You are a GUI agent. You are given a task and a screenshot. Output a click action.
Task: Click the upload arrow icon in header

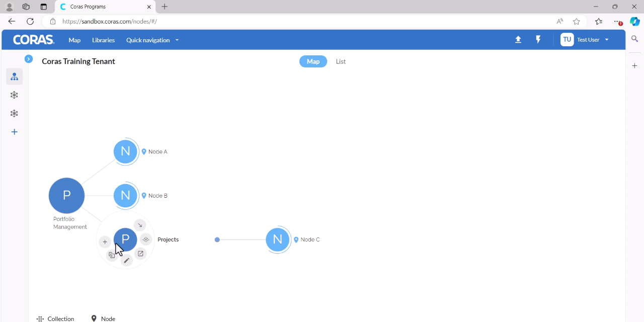point(518,40)
